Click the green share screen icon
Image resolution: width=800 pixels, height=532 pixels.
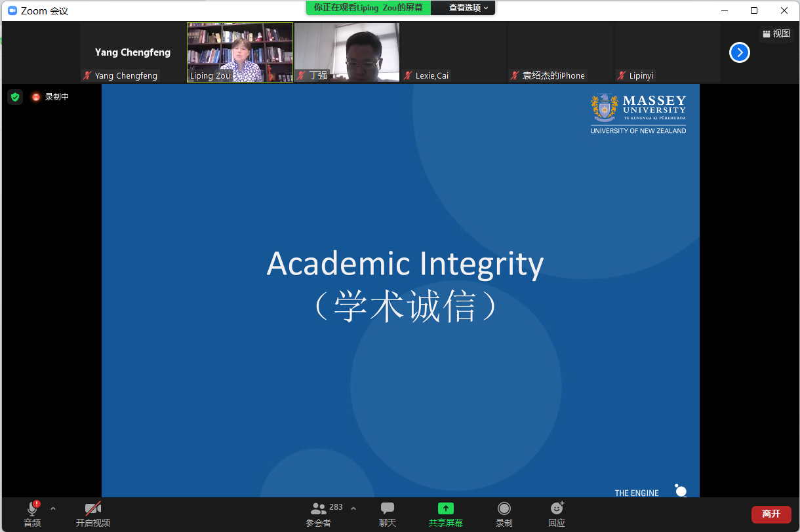click(445, 509)
